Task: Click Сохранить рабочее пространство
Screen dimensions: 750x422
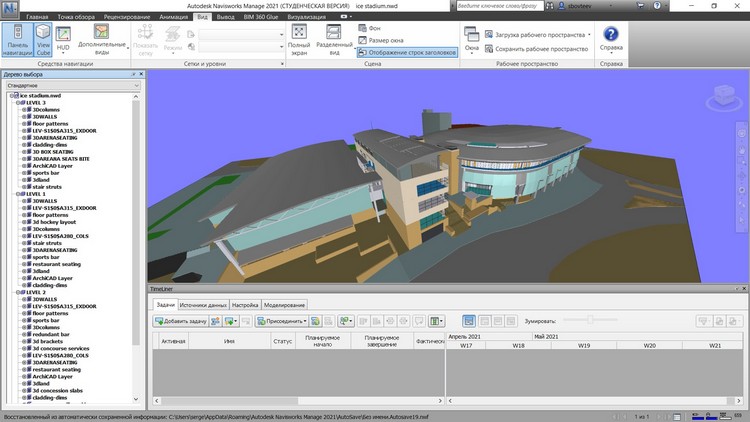Action: coord(536,49)
